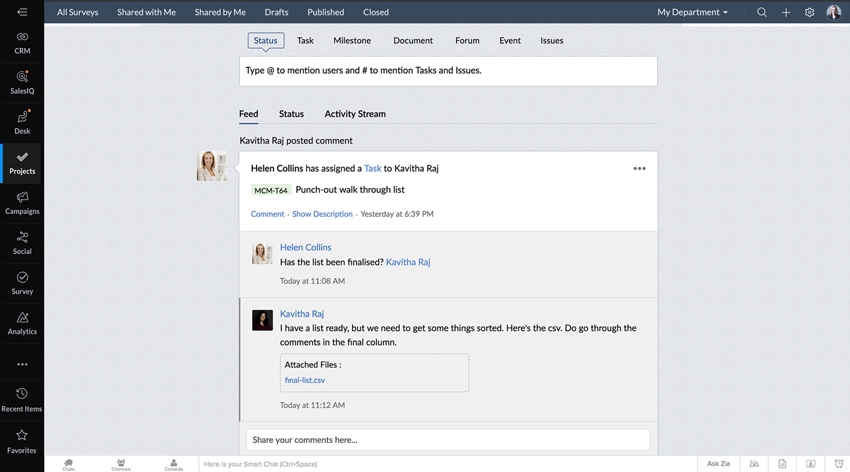This screenshot has height=472, width=850.
Task: Switch to the Activity Stream tab
Action: pos(354,114)
